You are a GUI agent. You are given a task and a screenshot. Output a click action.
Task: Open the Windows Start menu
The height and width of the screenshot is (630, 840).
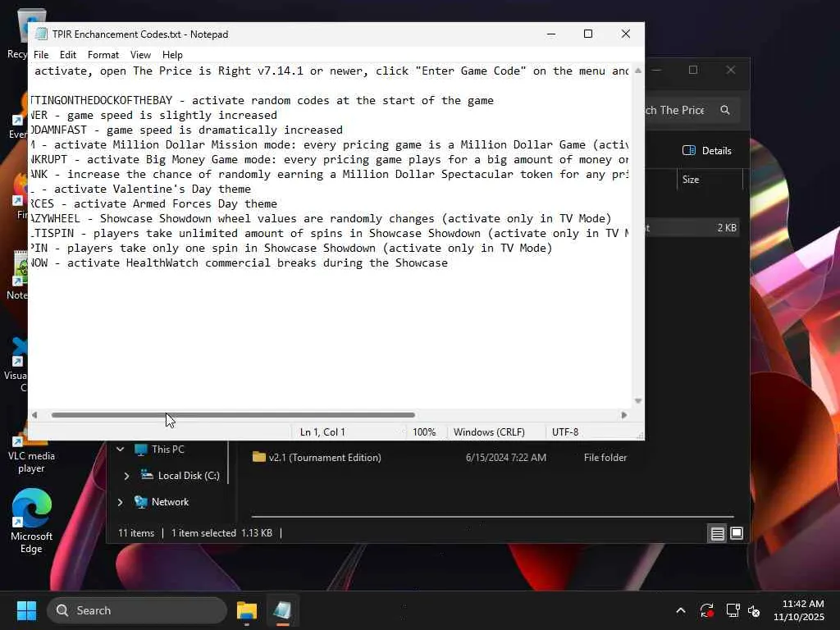click(x=26, y=610)
